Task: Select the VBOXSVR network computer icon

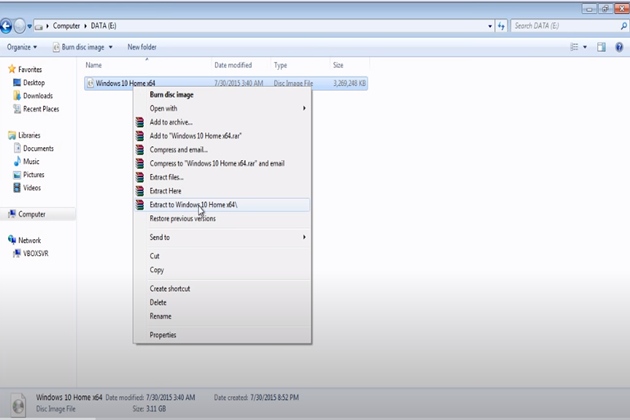Action: pos(17,254)
